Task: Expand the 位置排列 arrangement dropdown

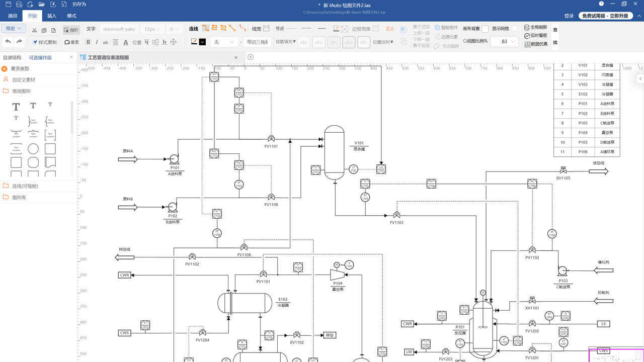Action: click(x=383, y=42)
